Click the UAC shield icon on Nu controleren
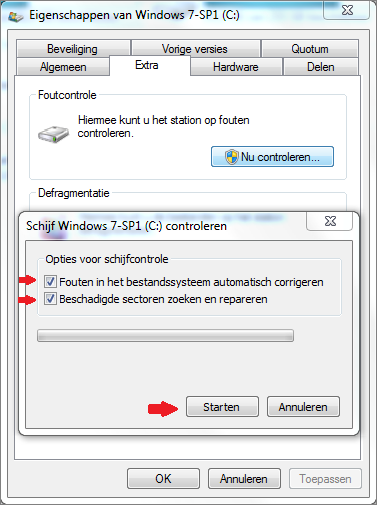Image resolution: width=377 pixels, height=505 pixels. tap(231, 157)
